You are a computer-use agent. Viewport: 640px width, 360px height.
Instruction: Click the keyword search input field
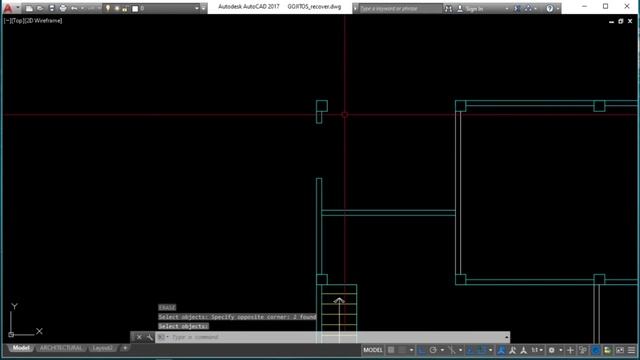click(400, 9)
